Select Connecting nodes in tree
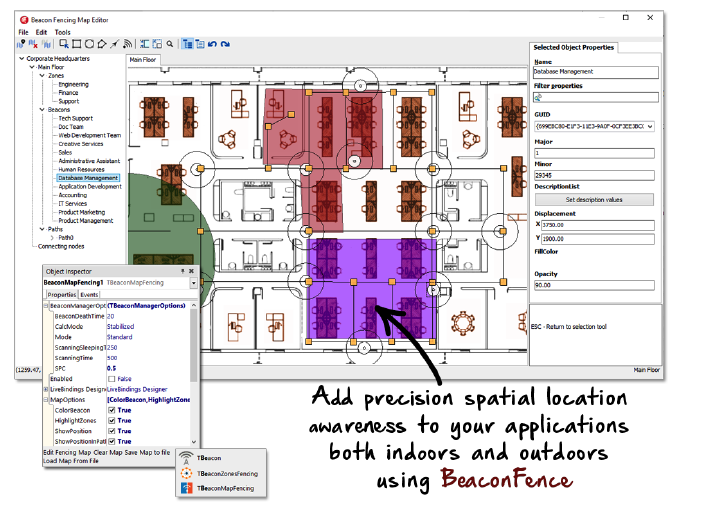Image resolution: width=705 pixels, height=522 pixels. [x=61, y=246]
